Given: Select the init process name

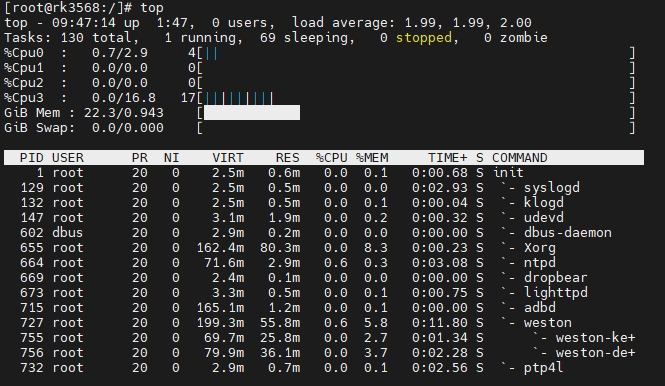Looking at the screenshot, I should click(508, 173).
